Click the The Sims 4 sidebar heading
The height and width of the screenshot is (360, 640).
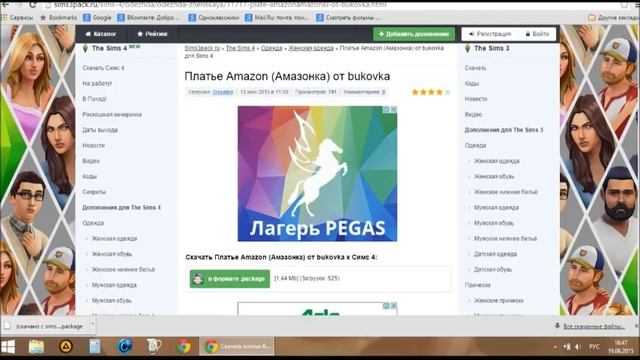(109, 48)
